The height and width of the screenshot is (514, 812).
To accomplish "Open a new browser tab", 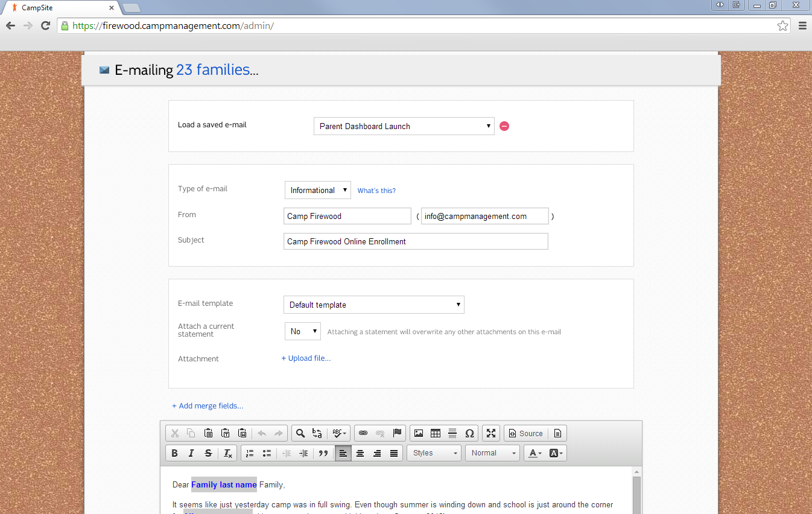I will [x=131, y=8].
